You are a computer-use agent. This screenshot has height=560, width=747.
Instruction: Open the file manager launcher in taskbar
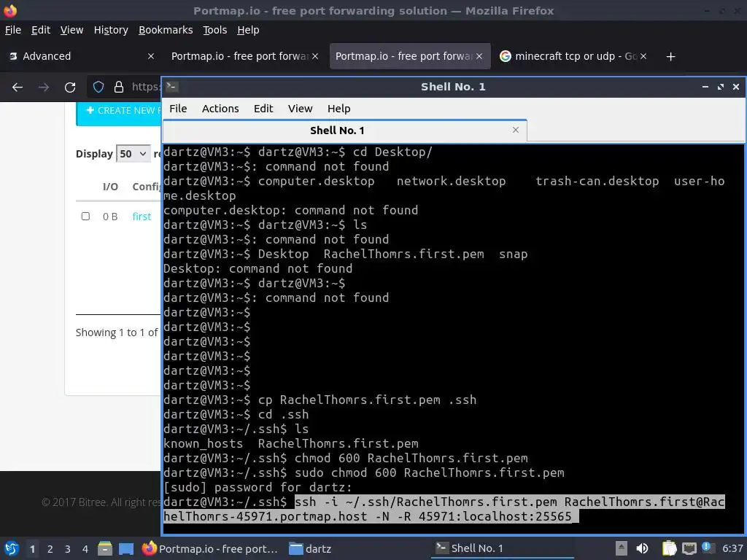click(105, 548)
